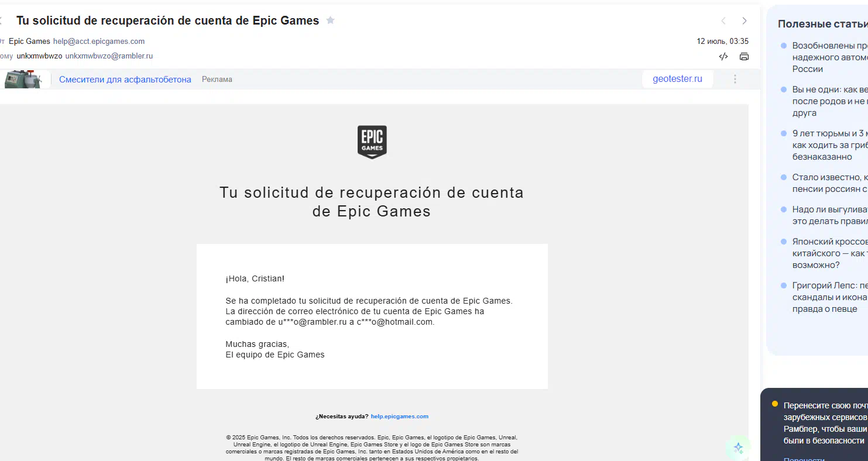
Task: Open the sparkle assistant icon
Action: pyautogui.click(x=739, y=448)
